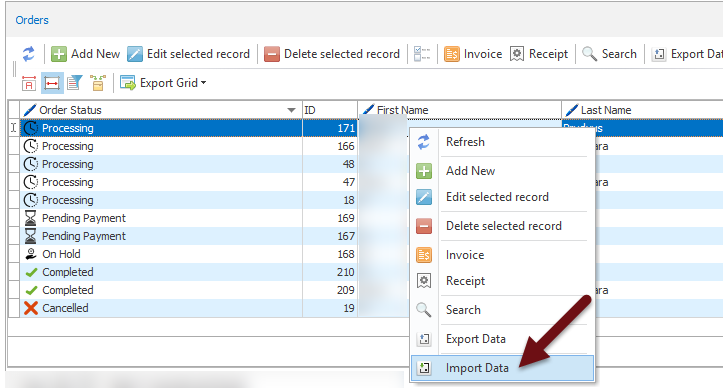Open Receipt from the toolbar
The width and height of the screenshot is (723, 388).
[539, 54]
